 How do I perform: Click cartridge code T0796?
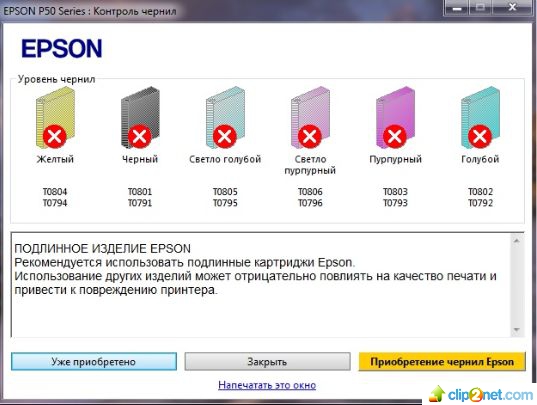310,203
